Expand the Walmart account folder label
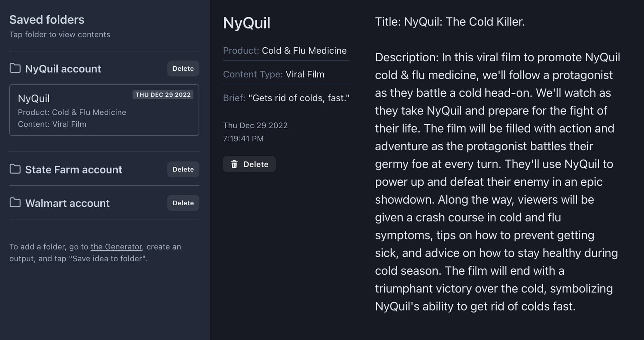 pos(67,203)
